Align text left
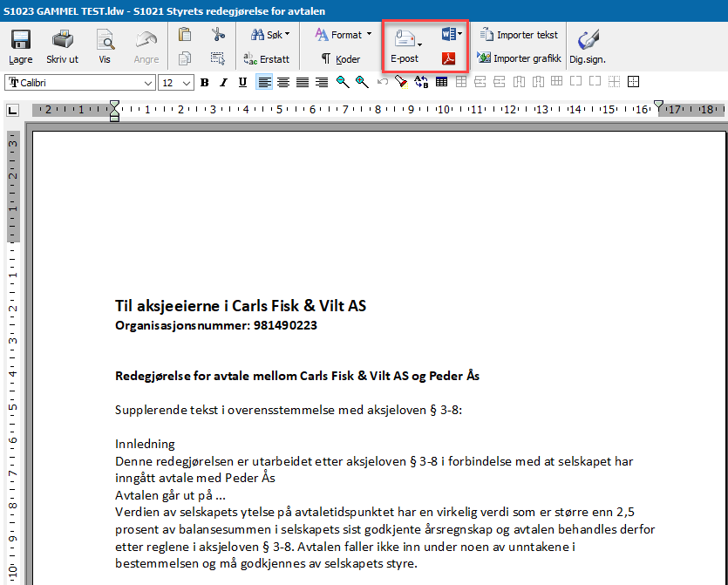 click(264, 83)
